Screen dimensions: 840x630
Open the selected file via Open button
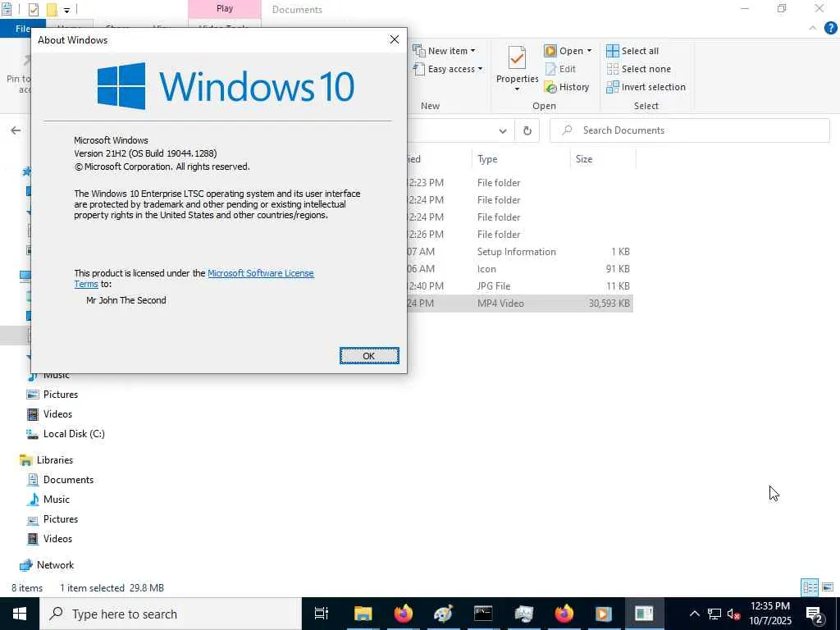tap(564, 51)
